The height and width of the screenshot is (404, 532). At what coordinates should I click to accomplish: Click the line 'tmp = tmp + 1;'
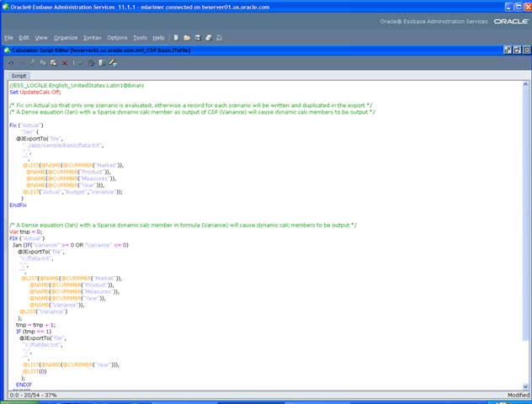[x=35, y=325]
